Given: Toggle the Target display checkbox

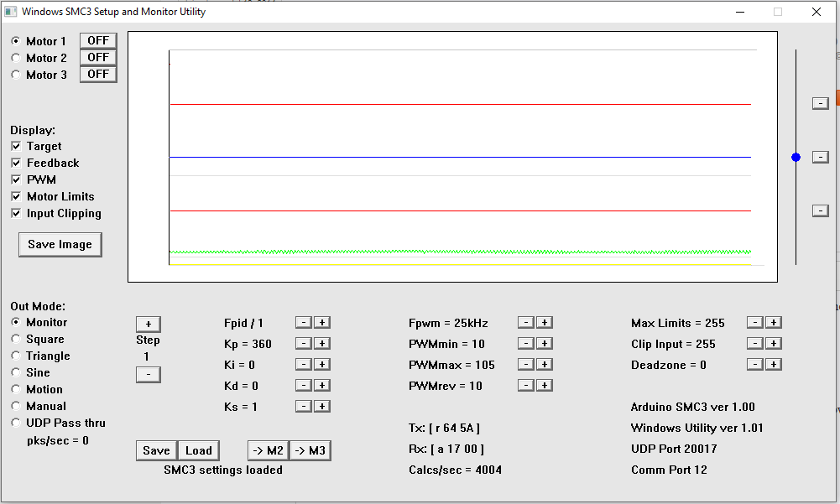Looking at the screenshot, I should click(x=15, y=146).
